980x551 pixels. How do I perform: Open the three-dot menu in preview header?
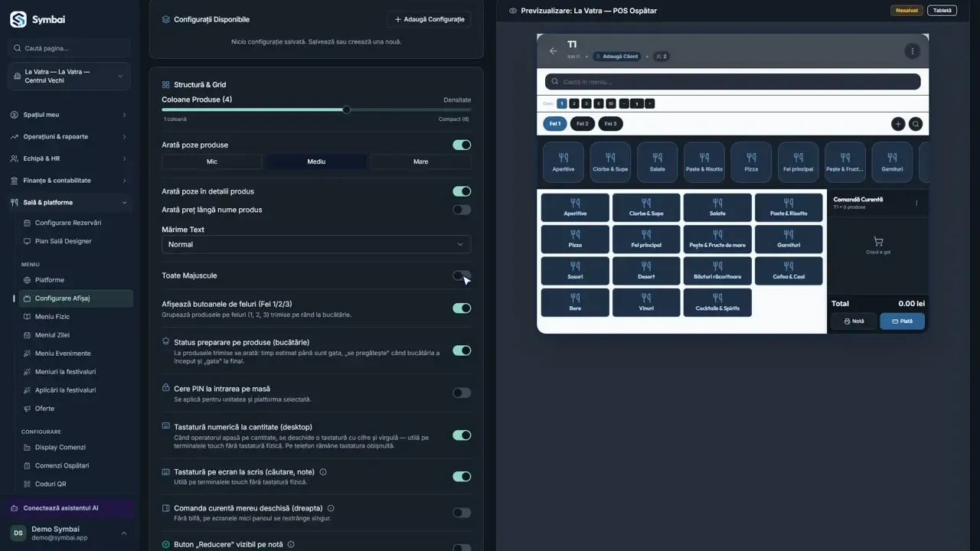click(x=911, y=51)
